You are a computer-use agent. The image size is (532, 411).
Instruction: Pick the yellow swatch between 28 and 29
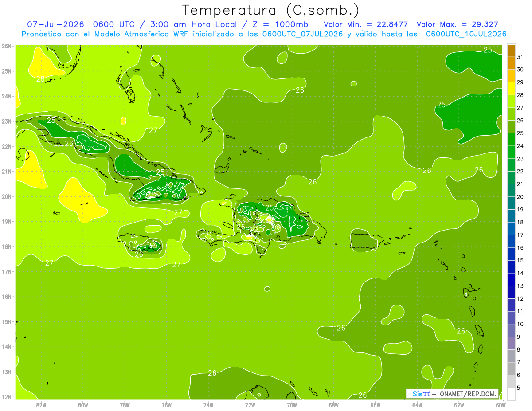point(511,89)
